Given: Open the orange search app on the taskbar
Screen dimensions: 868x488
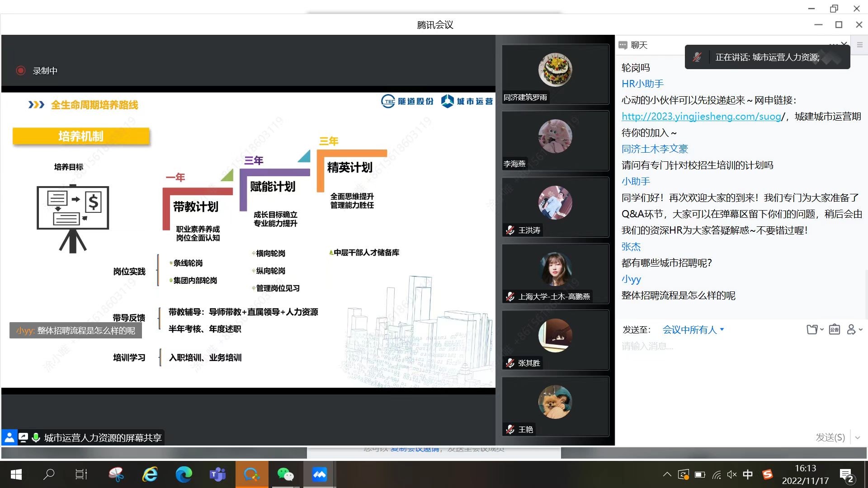Looking at the screenshot, I should click(252, 474).
